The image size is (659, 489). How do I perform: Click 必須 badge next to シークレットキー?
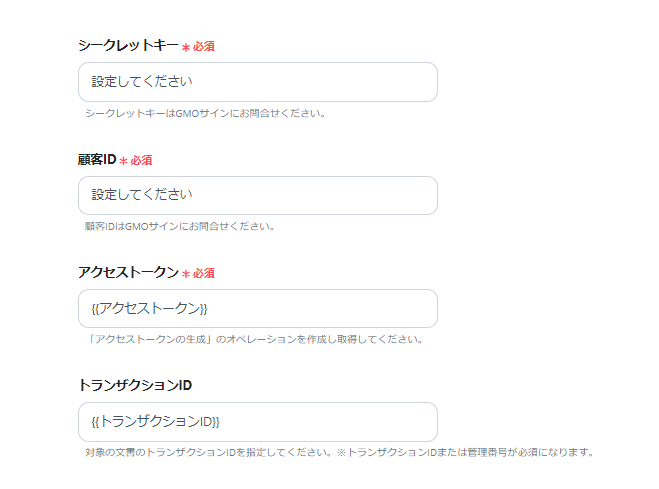click(x=204, y=46)
